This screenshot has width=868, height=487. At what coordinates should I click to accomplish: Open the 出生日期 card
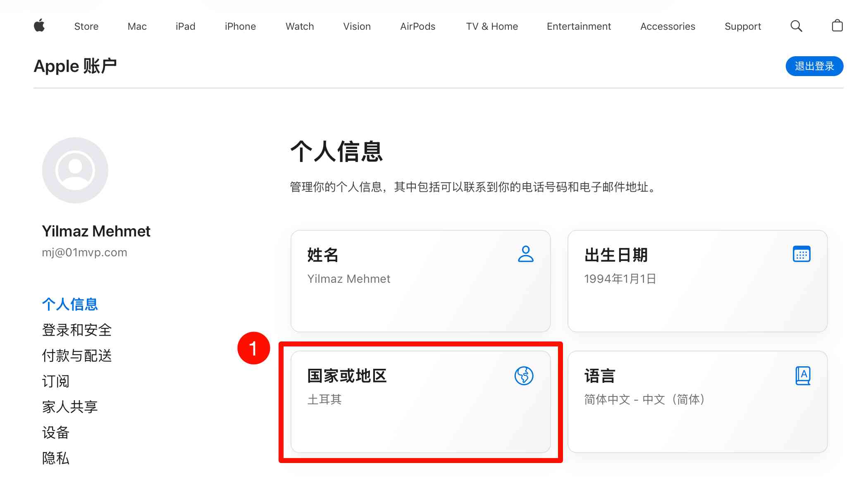pos(698,281)
